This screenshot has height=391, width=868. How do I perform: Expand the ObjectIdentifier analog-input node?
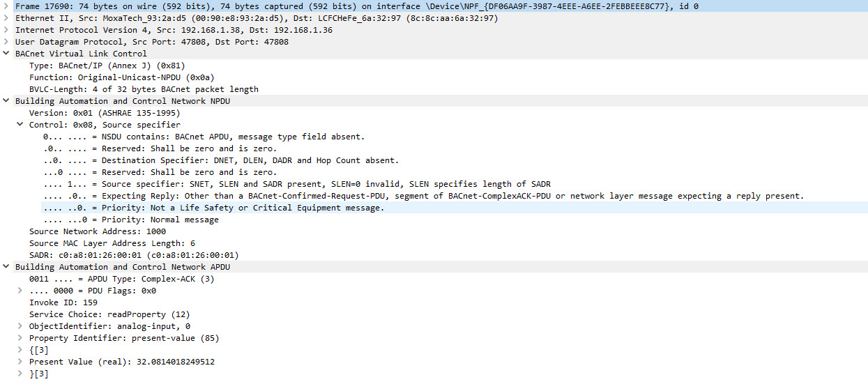click(20, 326)
